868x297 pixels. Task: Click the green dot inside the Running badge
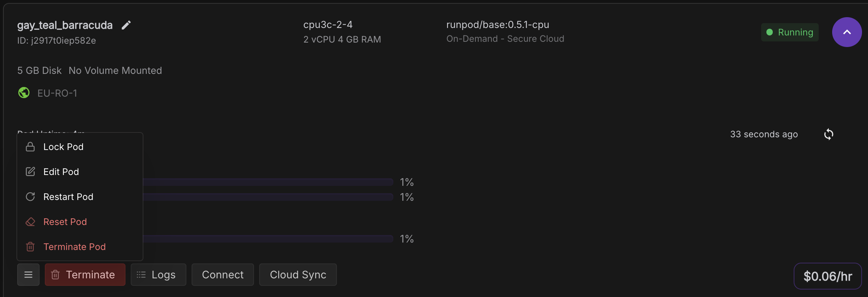769,32
